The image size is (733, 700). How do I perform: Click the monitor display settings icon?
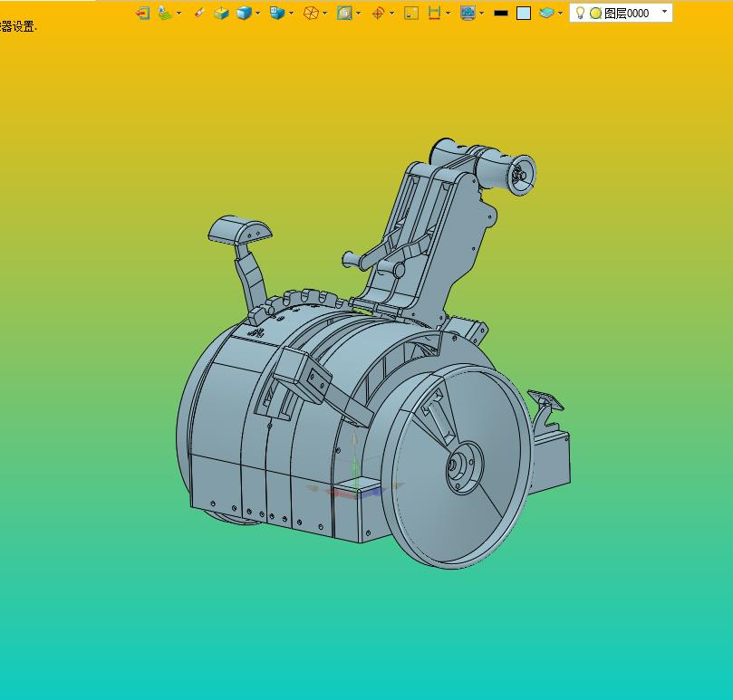pyautogui.click(x=468, y=13)
